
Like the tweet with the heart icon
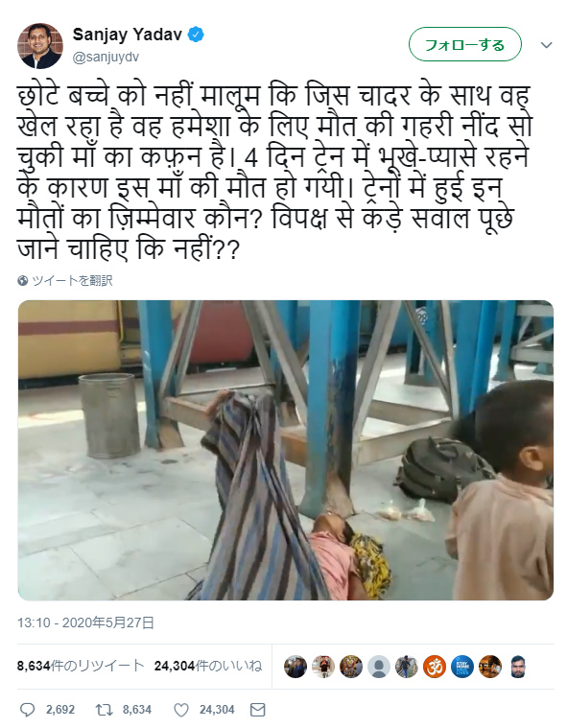[x=181, y=710]
